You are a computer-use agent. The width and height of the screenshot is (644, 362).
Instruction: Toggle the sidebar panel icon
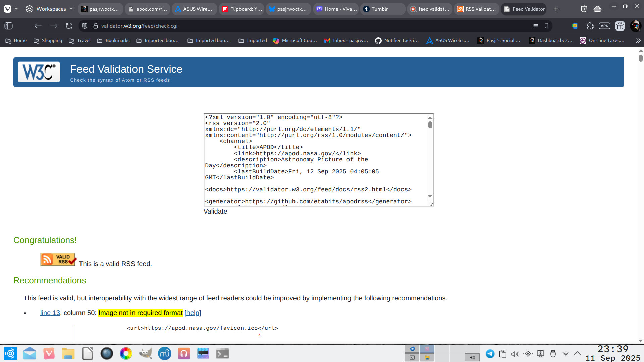tap(9, 26)
